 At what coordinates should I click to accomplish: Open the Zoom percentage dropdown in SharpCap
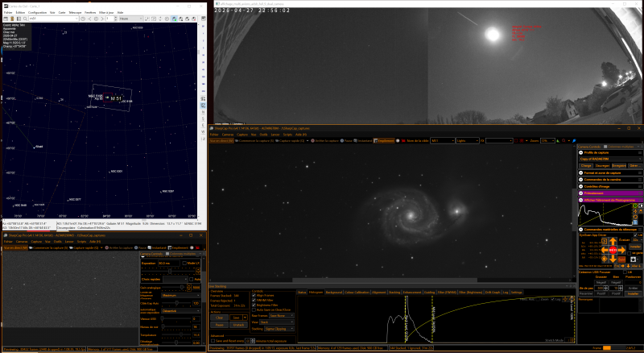pyautogui.click(x=547, y=141)
